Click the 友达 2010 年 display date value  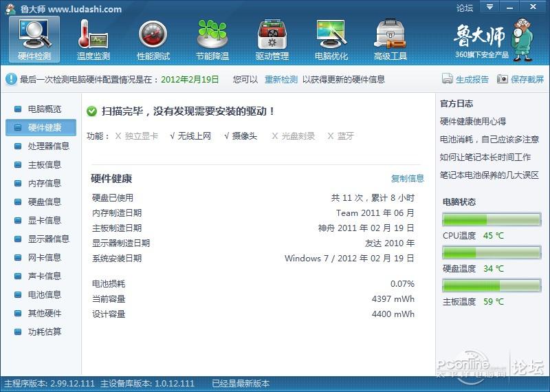[390, 243]
